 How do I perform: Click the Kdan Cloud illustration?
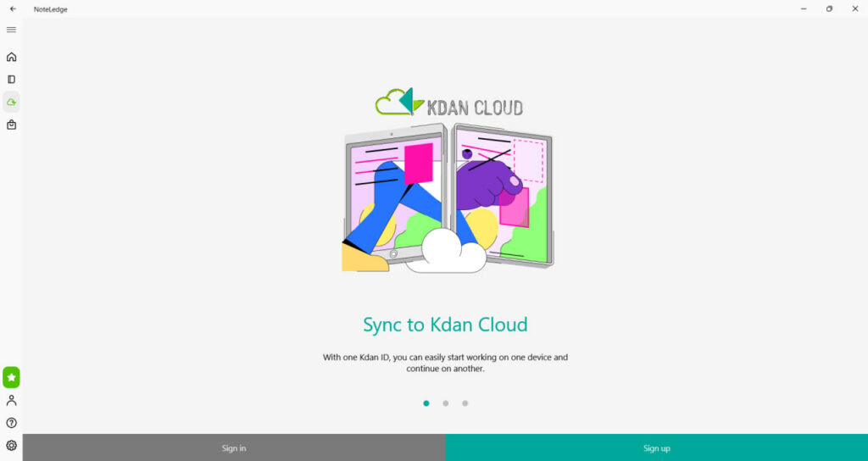(x=448, y=197)
